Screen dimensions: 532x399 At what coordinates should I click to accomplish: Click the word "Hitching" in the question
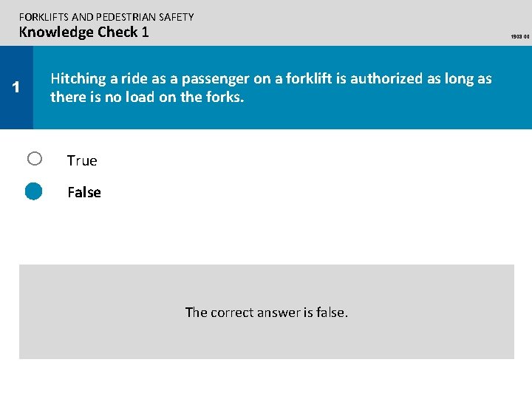click(x=78, y=79)
